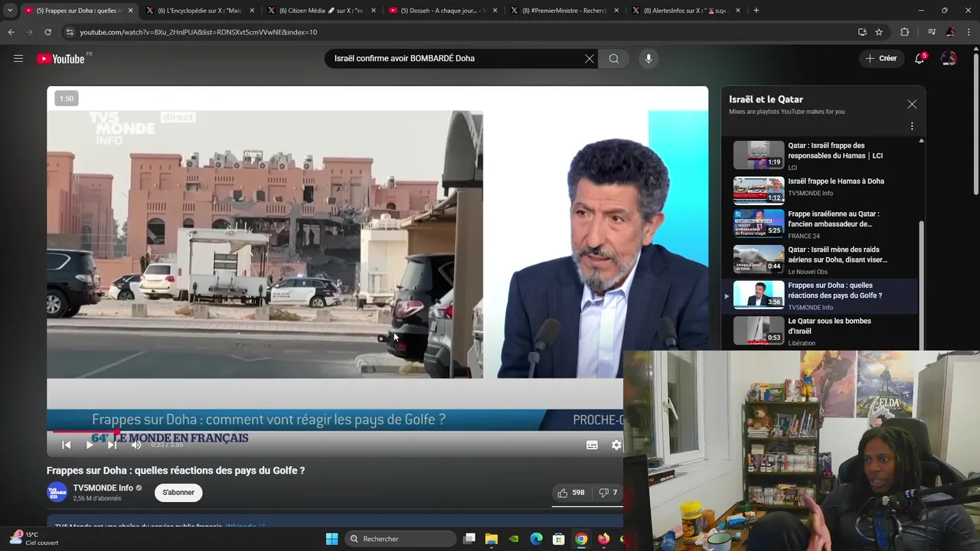
Task: Skip to the next video
Action: [x=113, y=445]
